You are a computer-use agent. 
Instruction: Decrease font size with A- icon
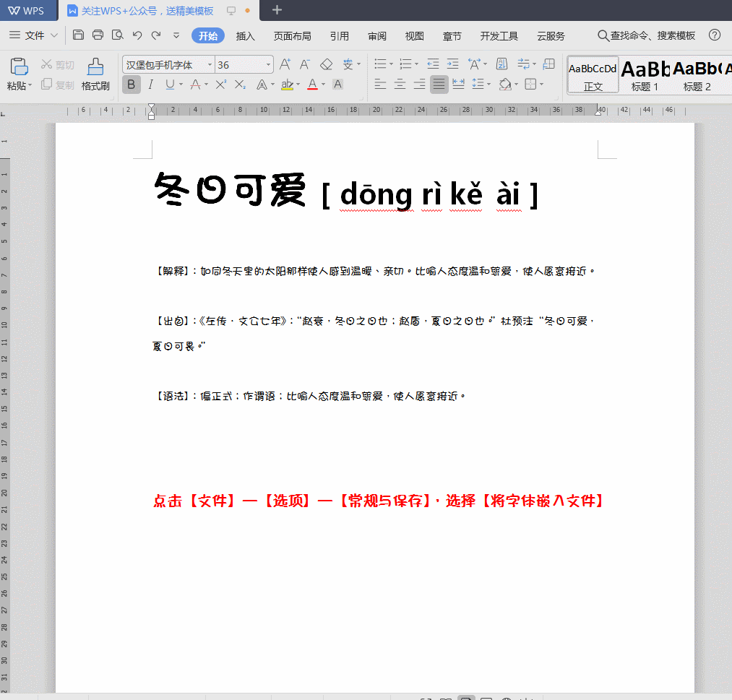click(305, 64)
